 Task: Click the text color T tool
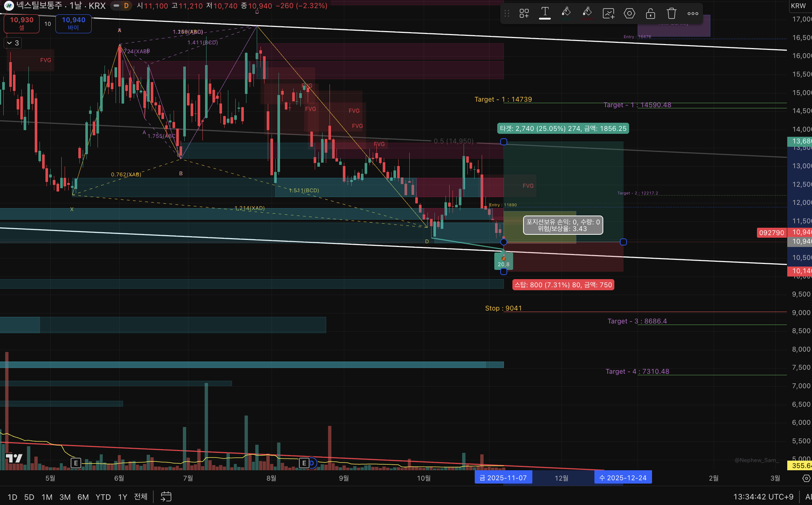[545, 13]
